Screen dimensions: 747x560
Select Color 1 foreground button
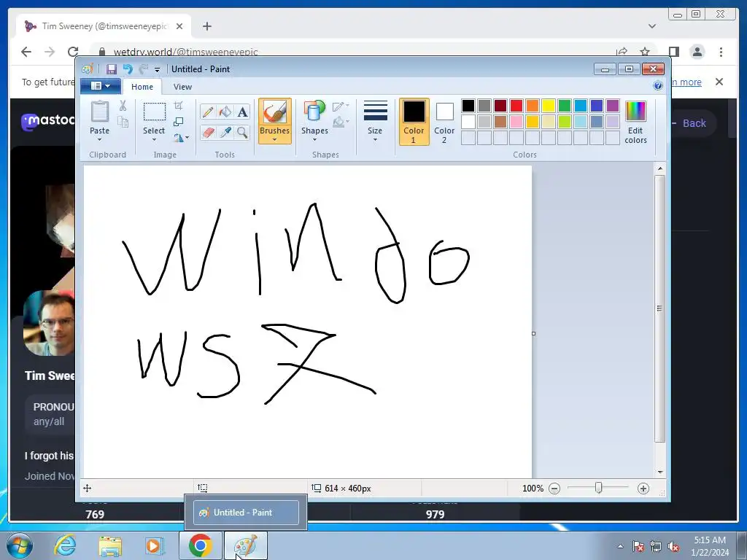click(x=414, y=122)
